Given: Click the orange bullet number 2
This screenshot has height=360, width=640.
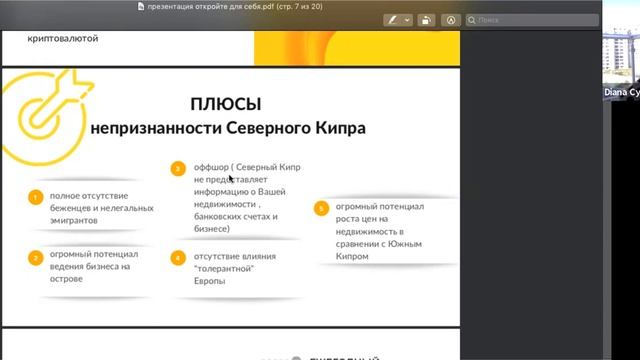Looking at the screenshot, I should click(36, 258).
